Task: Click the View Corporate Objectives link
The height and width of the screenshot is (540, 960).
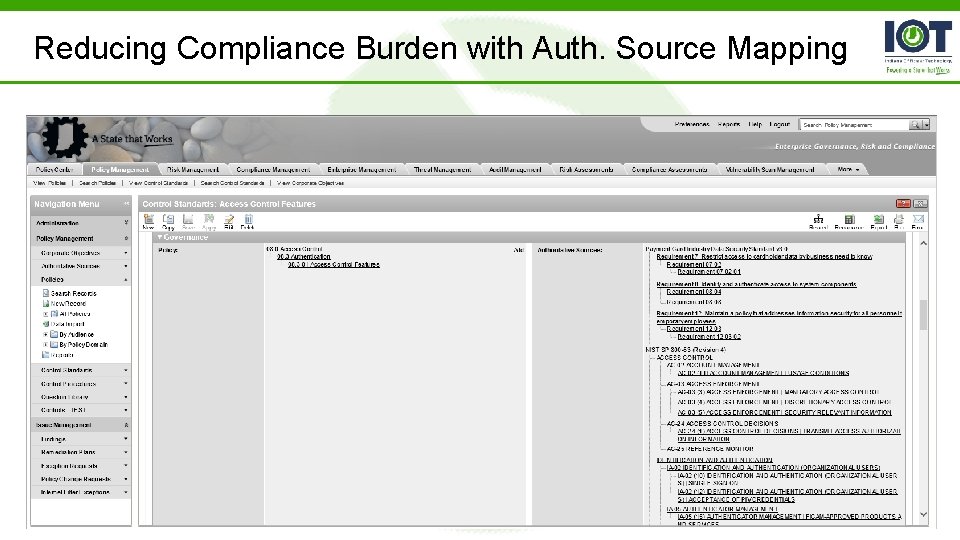Action: [310, 182]
